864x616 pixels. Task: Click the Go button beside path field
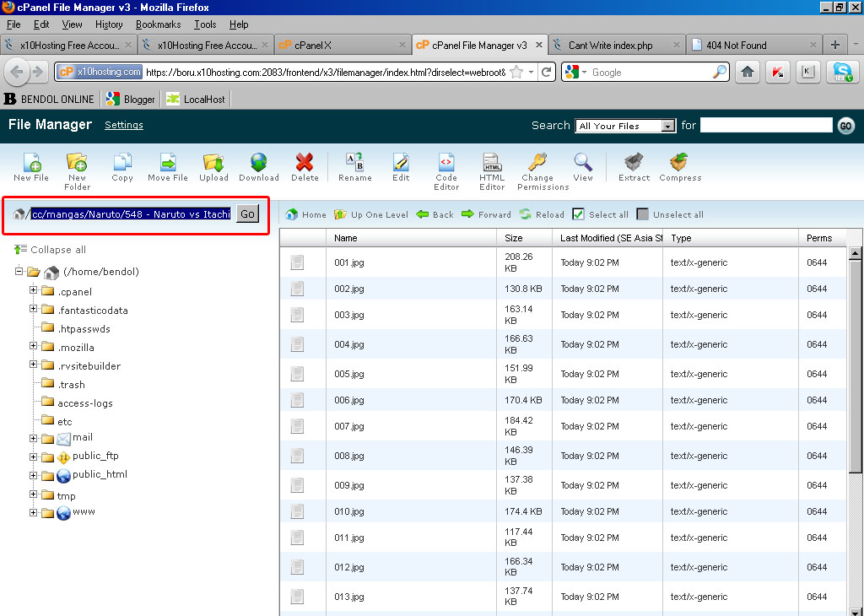click(247, 213)
